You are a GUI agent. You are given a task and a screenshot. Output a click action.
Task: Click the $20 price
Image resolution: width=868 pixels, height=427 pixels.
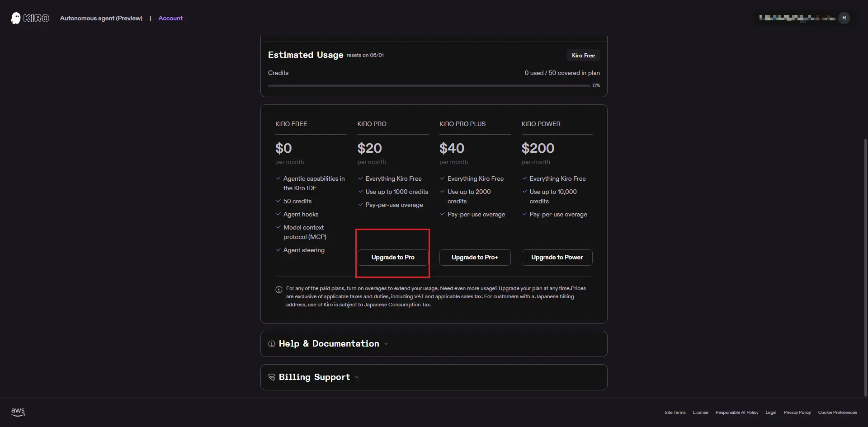coord(370,148)
